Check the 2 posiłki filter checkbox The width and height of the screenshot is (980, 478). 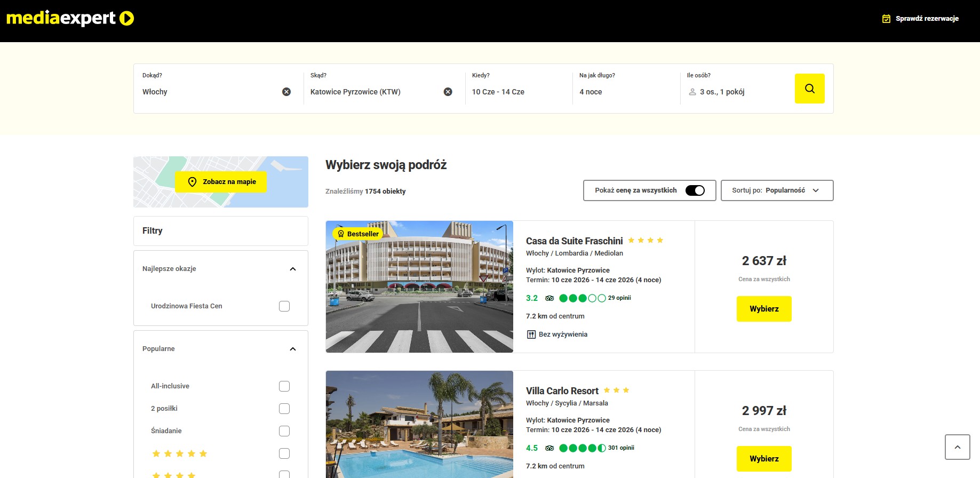coord(284,409)
